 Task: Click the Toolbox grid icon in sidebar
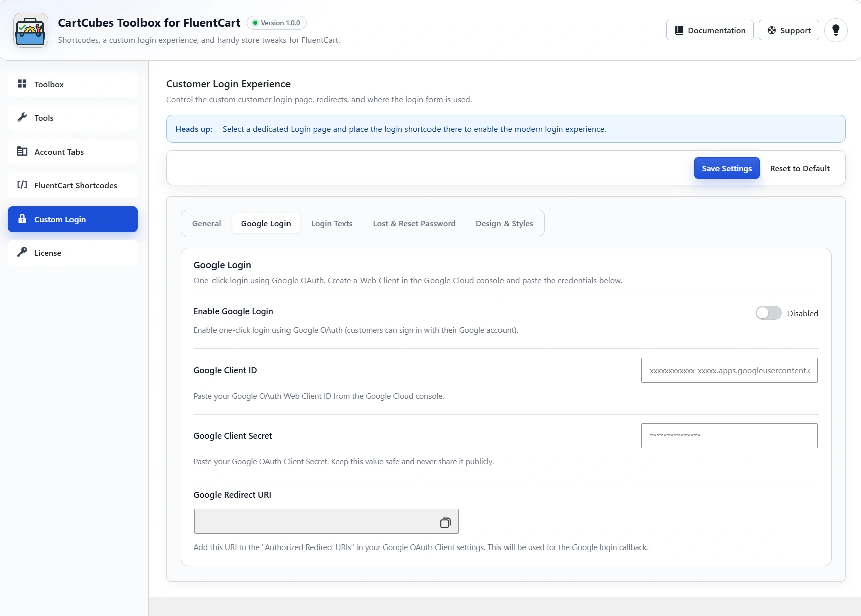tap(22, 84)
